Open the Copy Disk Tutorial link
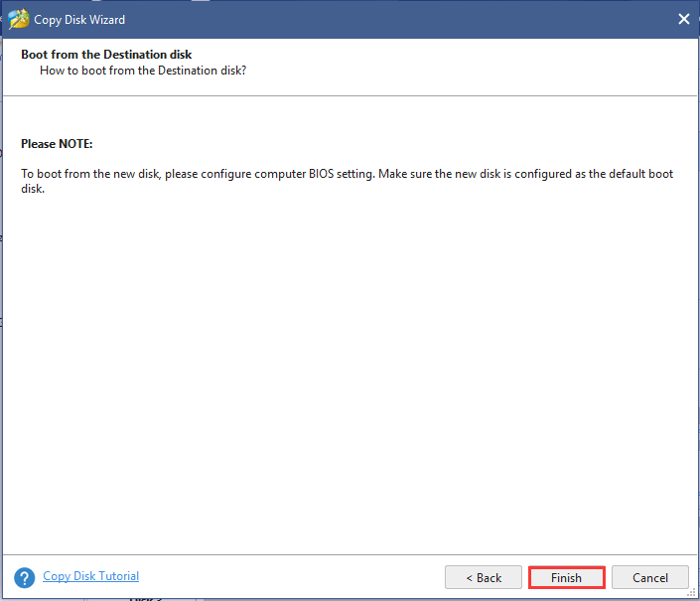Image resolution: width=700 pixels, height=601 pixels. click(90, 576)
